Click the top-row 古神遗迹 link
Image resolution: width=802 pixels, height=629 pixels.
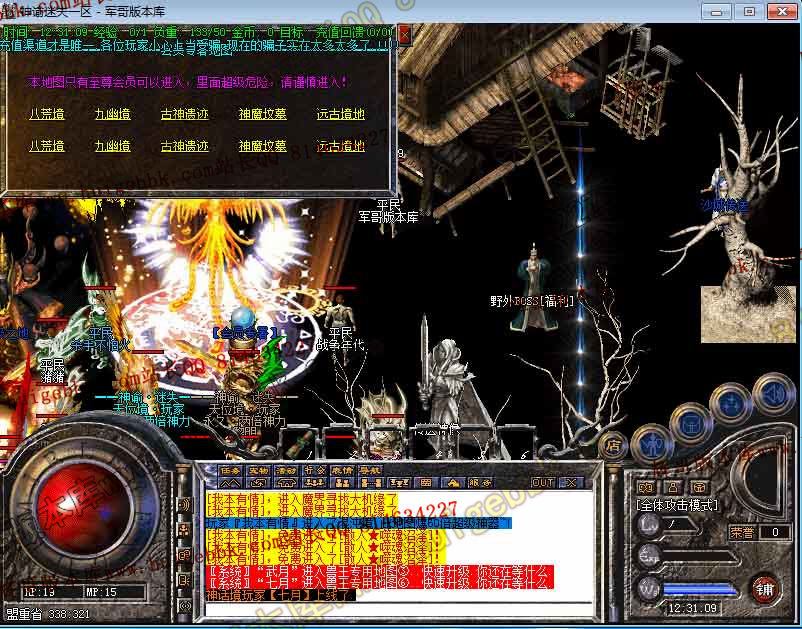tap(185, 114)
